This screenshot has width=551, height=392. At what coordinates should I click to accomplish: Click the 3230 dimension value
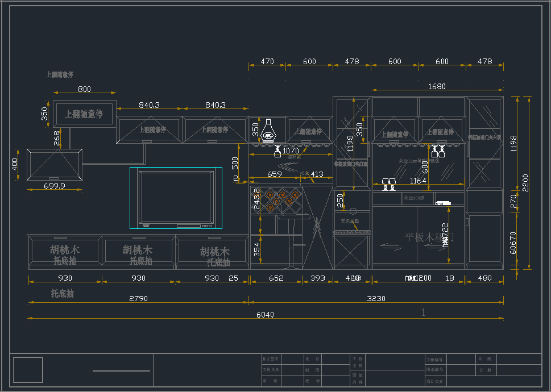pyautogui.click(x=376, y=298)
